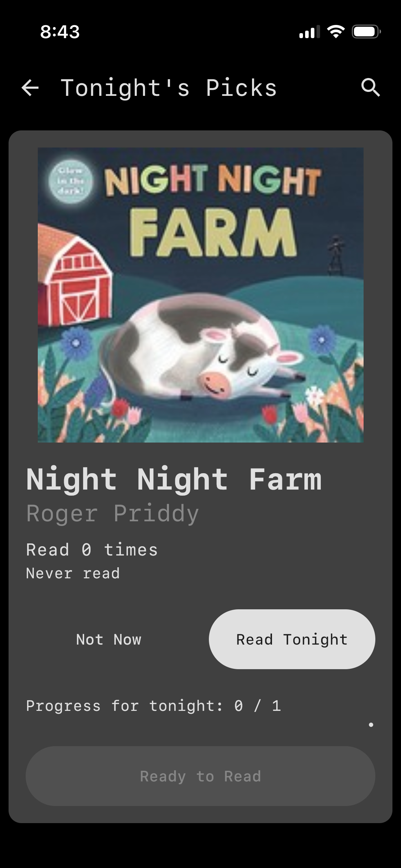Select author name Roger Priddy
This screenshot has height=868, width=401.
(112, 513)
